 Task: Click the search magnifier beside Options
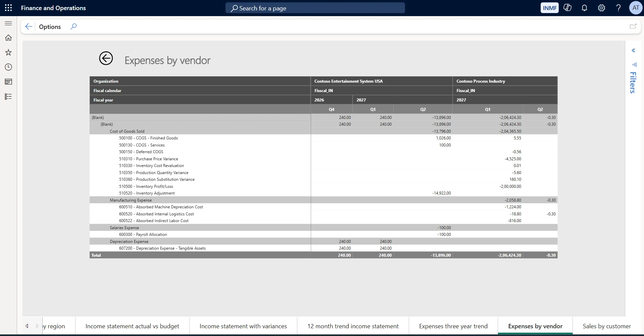[x=73, y=26]
